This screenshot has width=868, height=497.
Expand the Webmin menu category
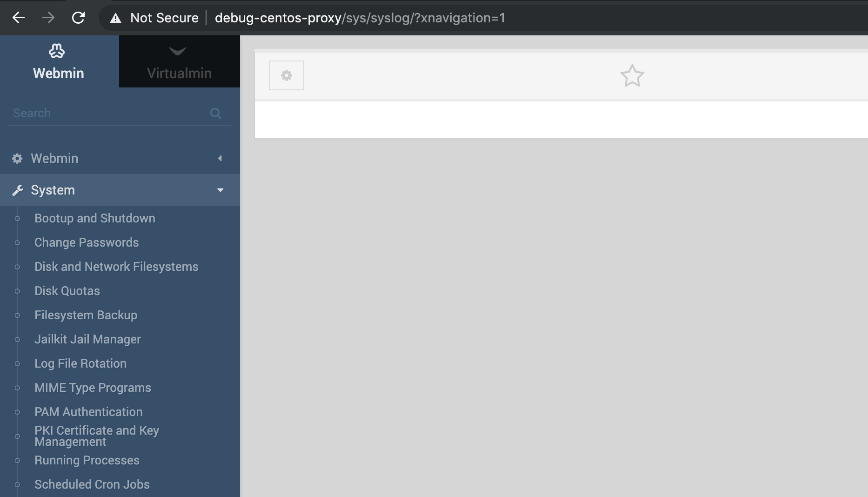coord(120,158)
